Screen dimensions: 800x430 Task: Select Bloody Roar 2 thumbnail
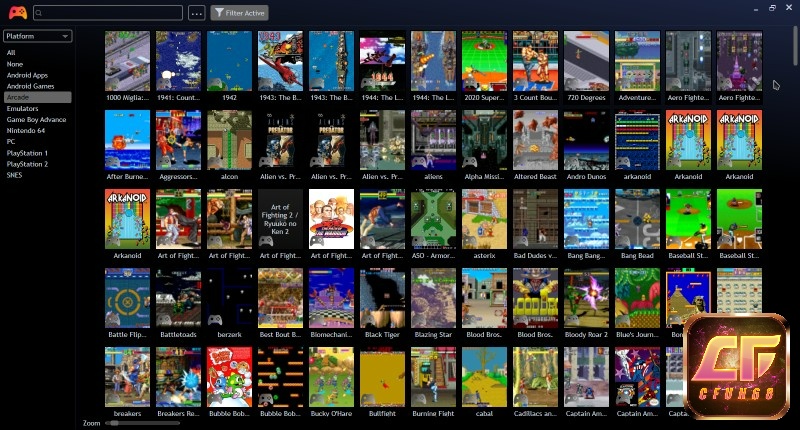586,298
